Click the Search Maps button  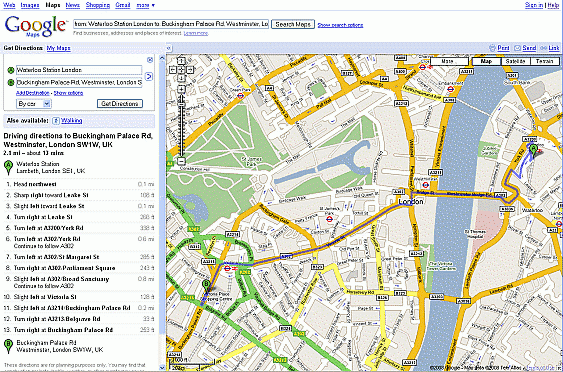tap(293, 24)
